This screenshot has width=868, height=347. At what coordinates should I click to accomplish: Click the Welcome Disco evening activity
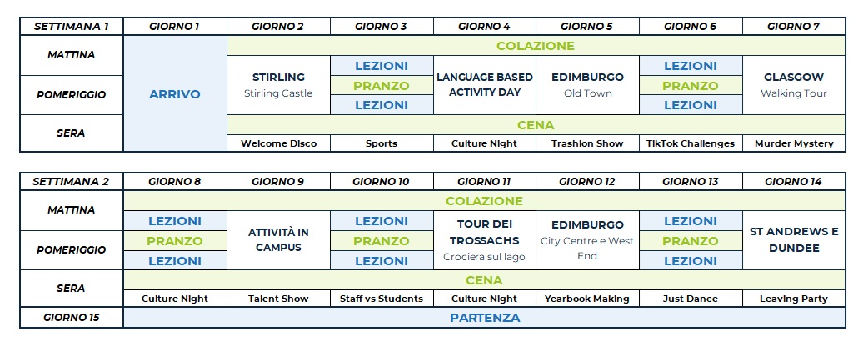278,143
